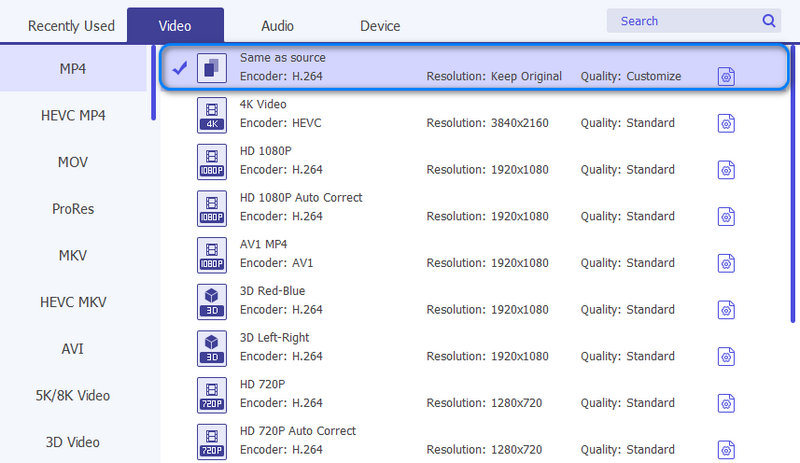
Task: Pick 5K/8K Video category
Action: click(x=72, y=395)
